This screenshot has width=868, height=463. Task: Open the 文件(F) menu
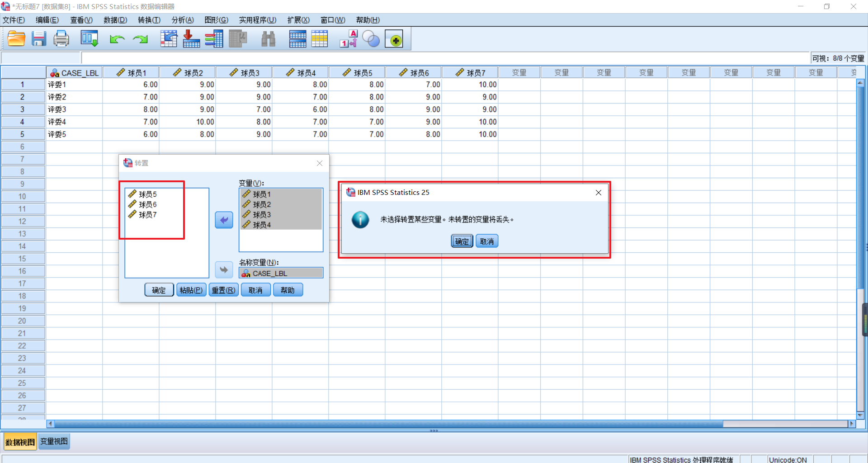tap(14, 20)
